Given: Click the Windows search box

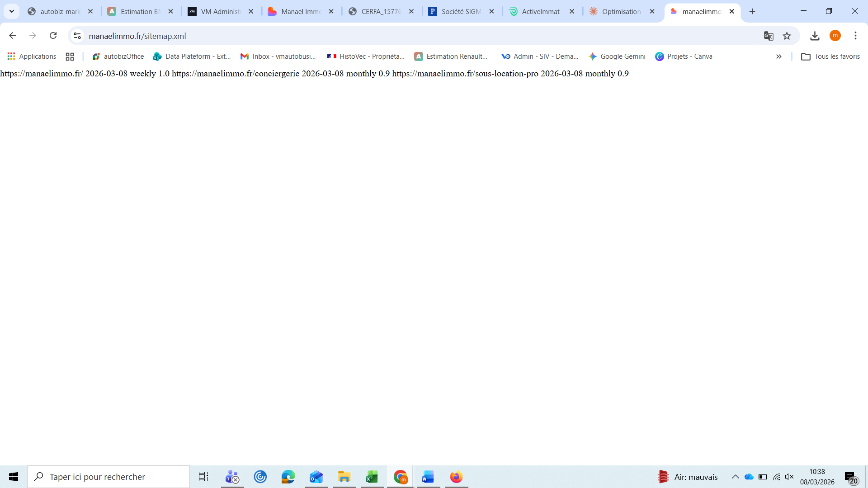Looking at the screenshot, I should click(108, 477).
